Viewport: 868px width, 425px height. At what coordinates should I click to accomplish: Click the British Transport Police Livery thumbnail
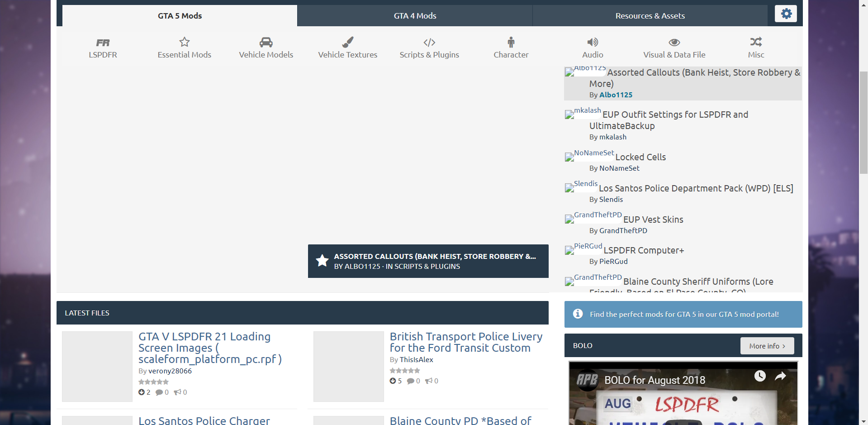349,367
